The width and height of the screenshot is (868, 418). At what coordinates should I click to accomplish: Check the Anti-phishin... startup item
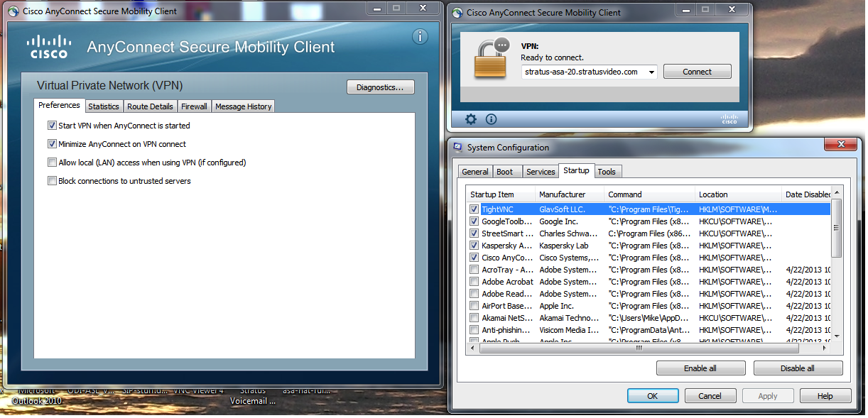click(474, 330)
